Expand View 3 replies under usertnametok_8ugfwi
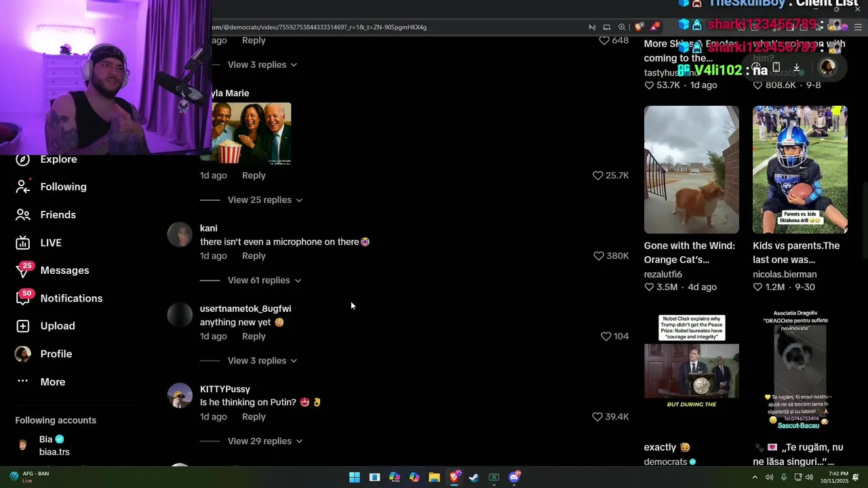Image resolution: width=868 pixels, height=488 pixels. [262, 361]
